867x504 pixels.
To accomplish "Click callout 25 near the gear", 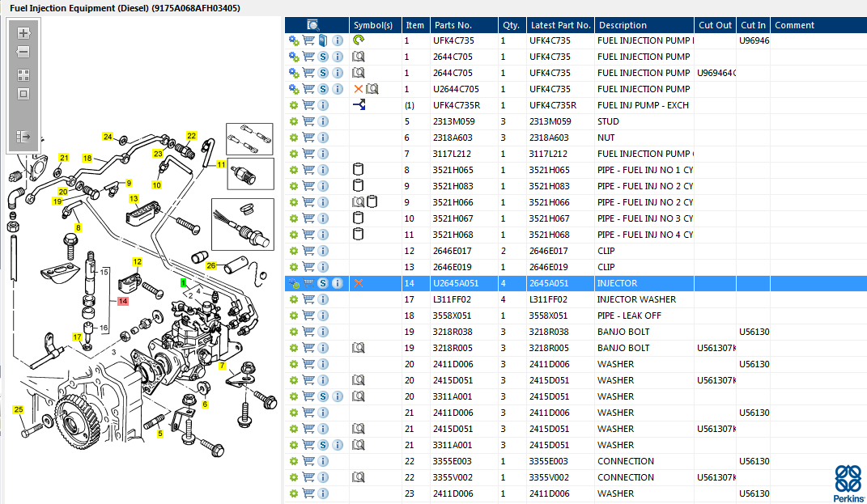I will pyautogui.click(x=19, y=409).
